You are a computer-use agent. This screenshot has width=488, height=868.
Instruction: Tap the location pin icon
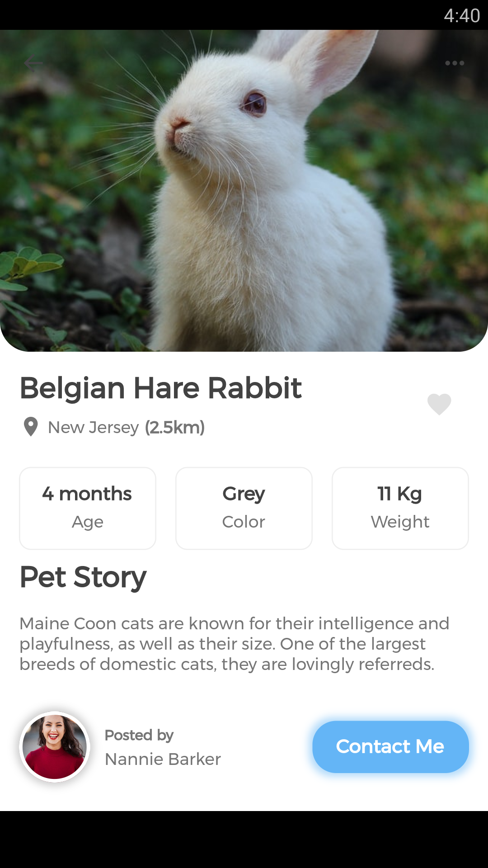31,427
